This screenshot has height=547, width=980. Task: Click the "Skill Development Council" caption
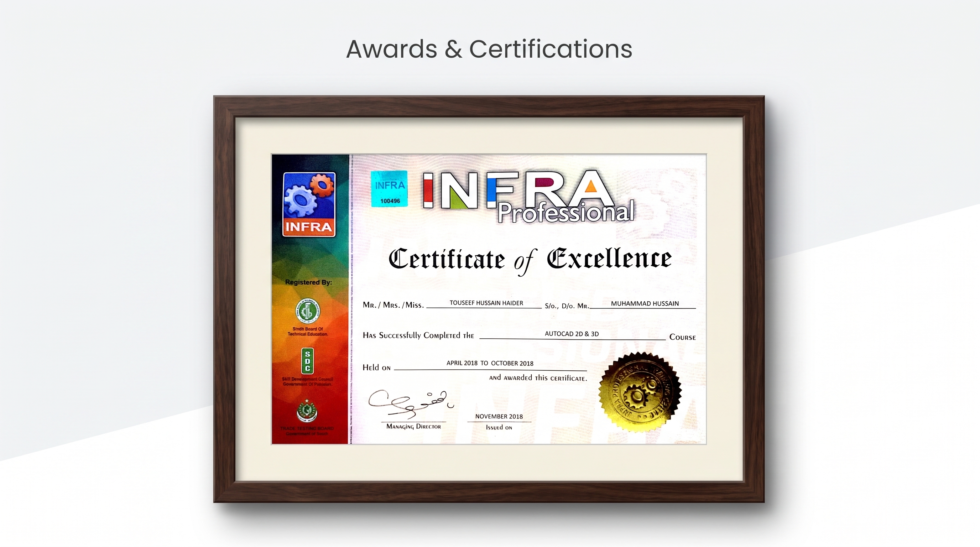[x=307, y=379]
